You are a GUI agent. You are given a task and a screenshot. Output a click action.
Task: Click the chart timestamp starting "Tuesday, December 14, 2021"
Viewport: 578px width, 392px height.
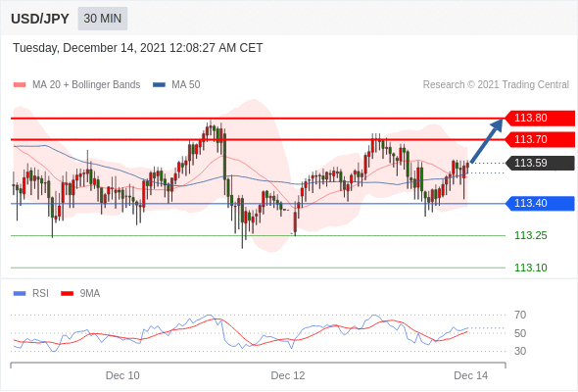point(137,48)
